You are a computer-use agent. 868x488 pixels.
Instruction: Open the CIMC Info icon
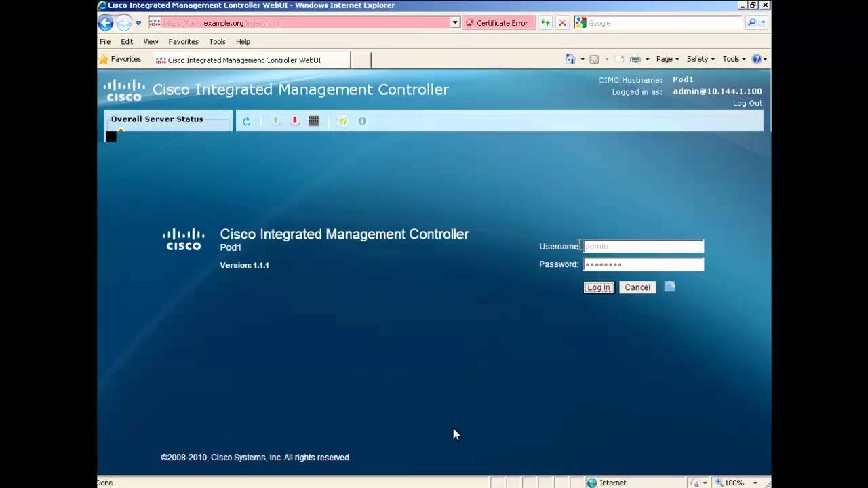pos(362,121)
